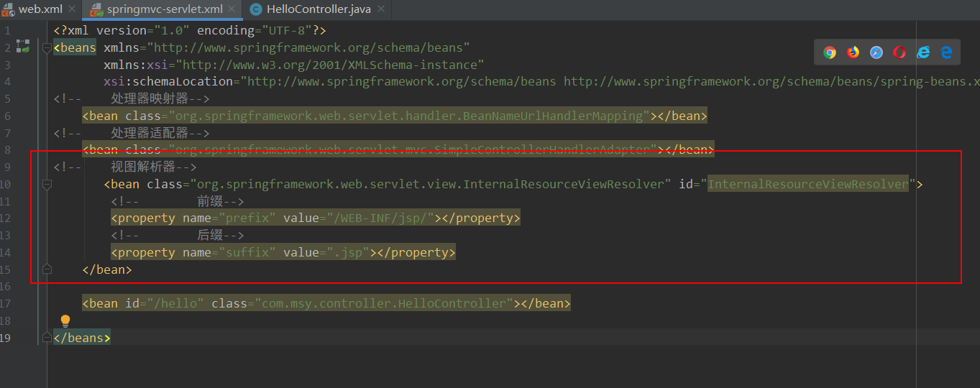This screenshot has width=980, height=388.
Task: Click the xmlns beans namespace URL on line 2
Action: [x=308, y=47]
